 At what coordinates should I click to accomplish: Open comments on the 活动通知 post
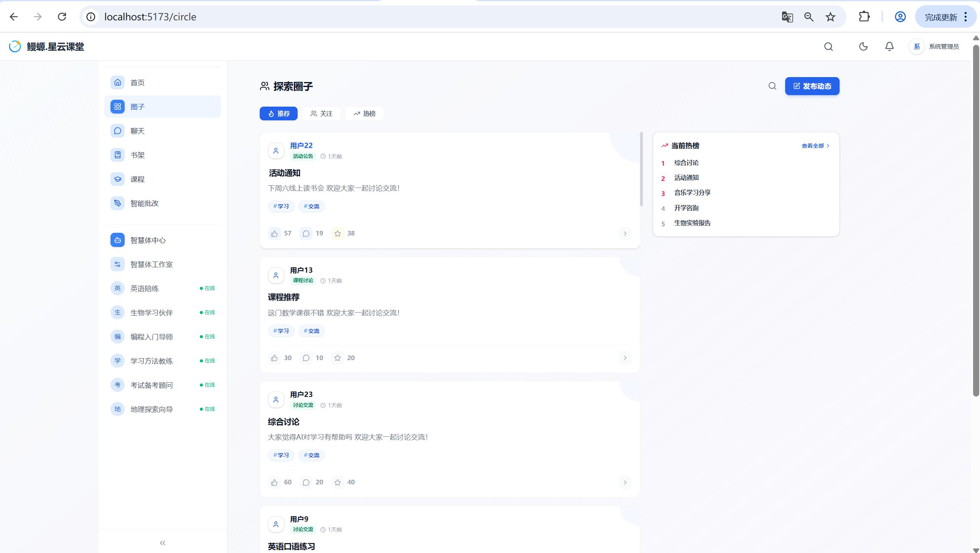[306, 234]
